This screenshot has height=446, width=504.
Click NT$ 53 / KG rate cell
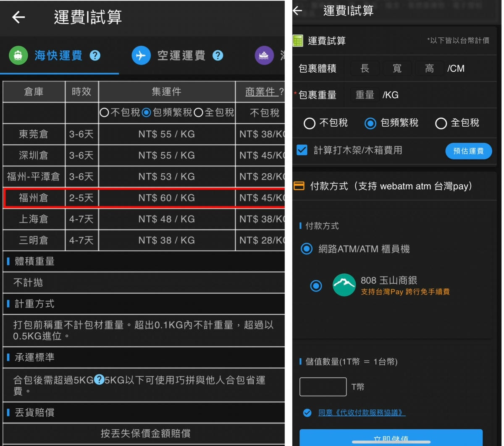(x=167, y=177)
